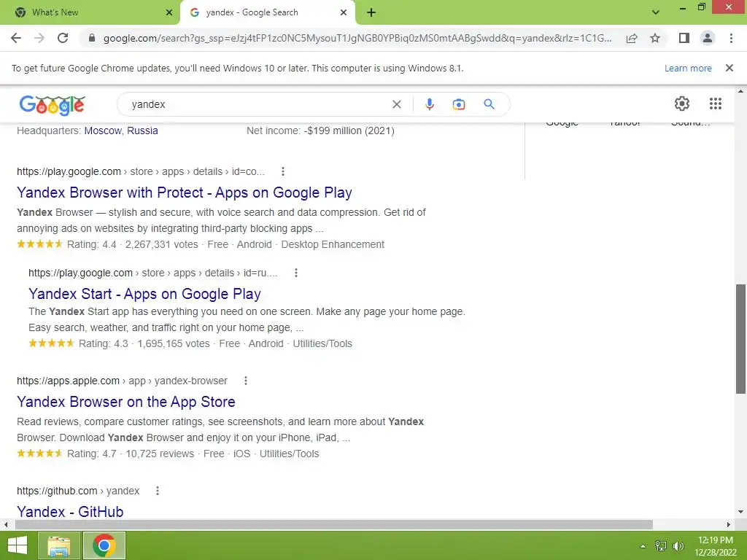Screen dimensions: 747x560
Task: Open Google apps grid
Action: tap(715, 104)
